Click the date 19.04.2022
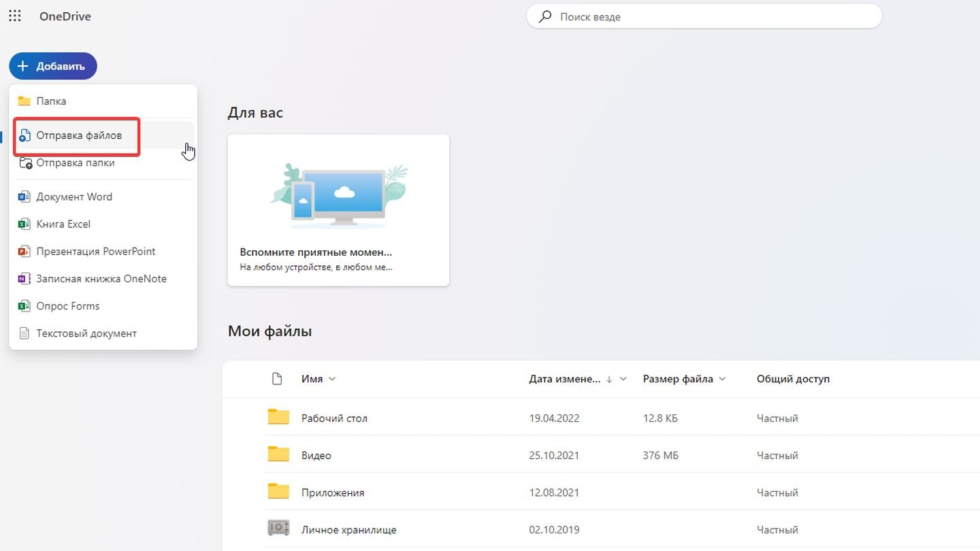980x551 pixels. click(x=554, y=418)
